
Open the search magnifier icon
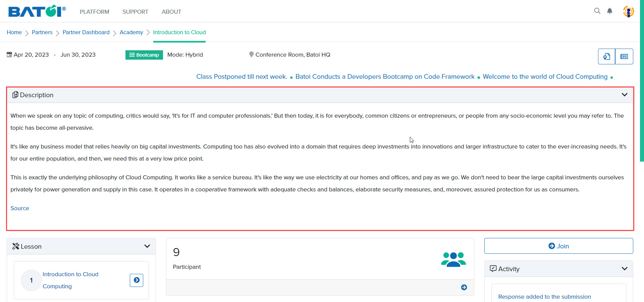[x=597, y=11]
